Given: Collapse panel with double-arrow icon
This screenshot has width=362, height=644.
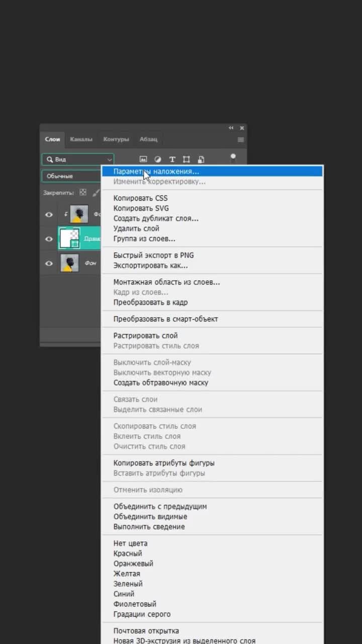Looking at the screenshot, I should pos(231,128).
